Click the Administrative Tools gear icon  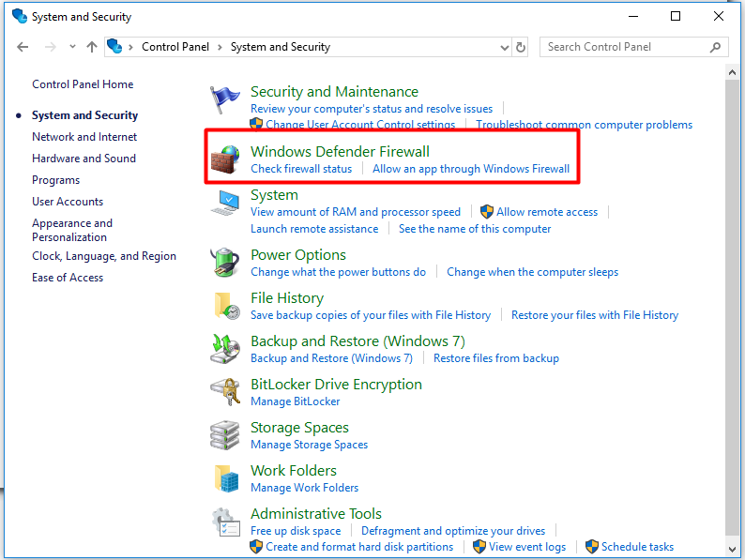[x=226, y=522]
